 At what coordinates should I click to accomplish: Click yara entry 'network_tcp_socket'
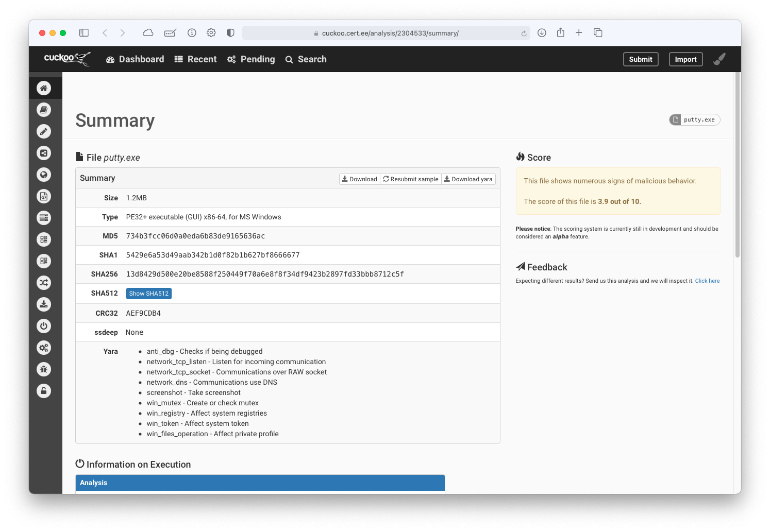[x=178, y=372]
